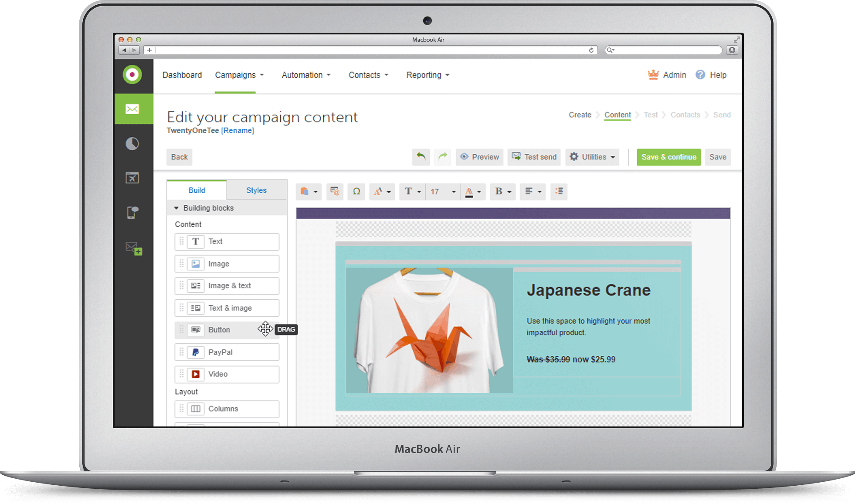Click the undo arrow button
The image size is (855, 504).
[x=421, y=157]
